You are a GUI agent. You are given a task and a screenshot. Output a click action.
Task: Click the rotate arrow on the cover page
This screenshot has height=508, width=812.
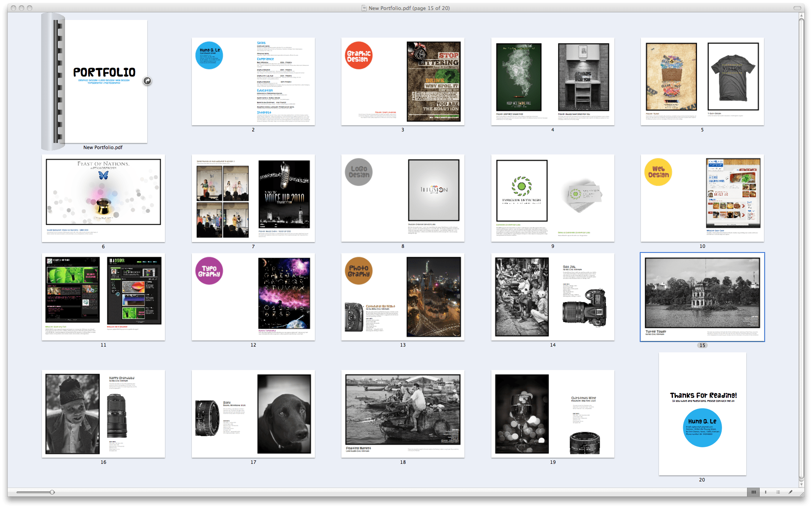tap(147, 81)
